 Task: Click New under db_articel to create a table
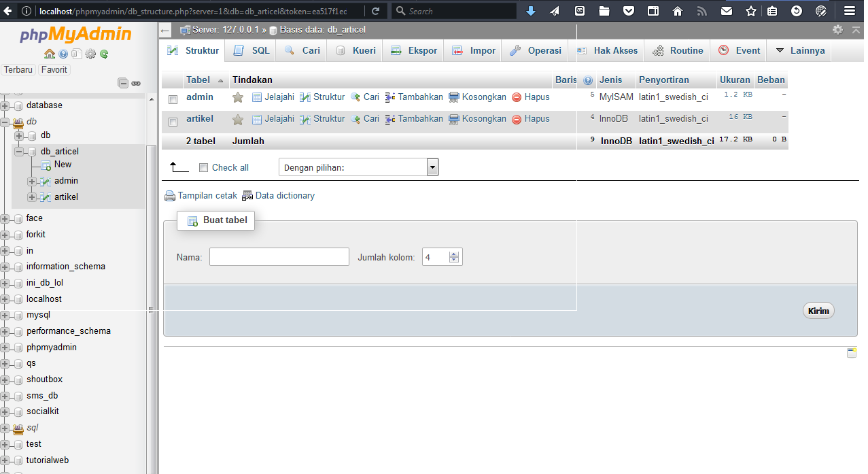62,164
